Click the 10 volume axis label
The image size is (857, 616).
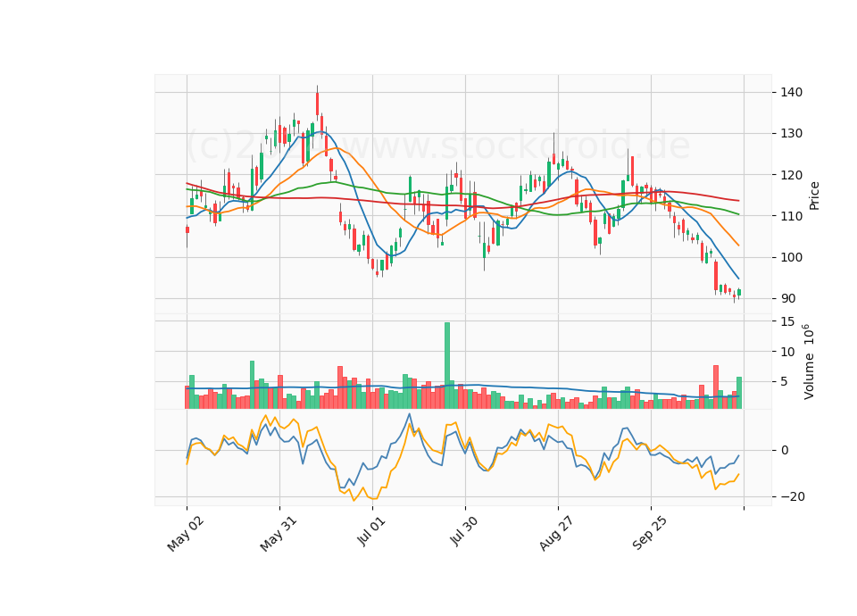click(x=788, y=352)
